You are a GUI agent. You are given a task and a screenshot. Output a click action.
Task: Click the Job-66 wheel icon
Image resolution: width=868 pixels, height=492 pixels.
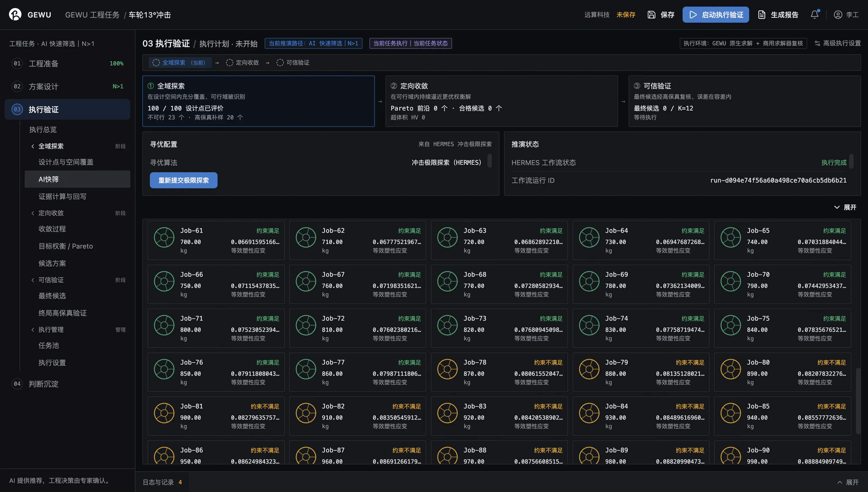pyautogui.click(x=164, y=281)
